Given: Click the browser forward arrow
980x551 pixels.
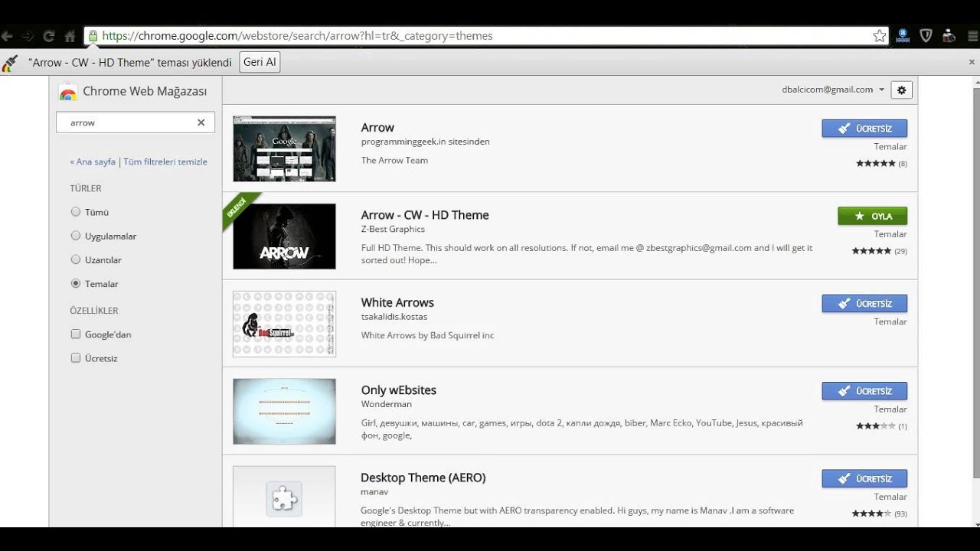Looking at the screenshot, I should click(x=28, y=36).
